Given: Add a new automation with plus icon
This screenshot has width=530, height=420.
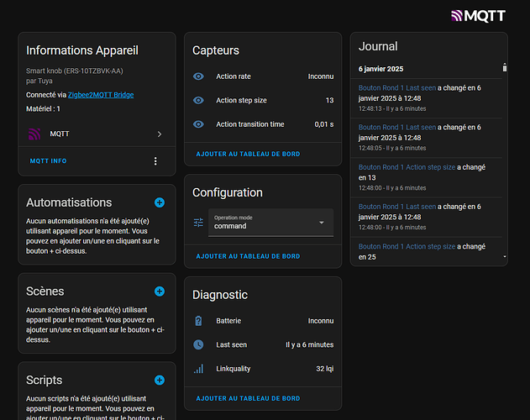Looking at the screenshot, I should pos(160,202).
